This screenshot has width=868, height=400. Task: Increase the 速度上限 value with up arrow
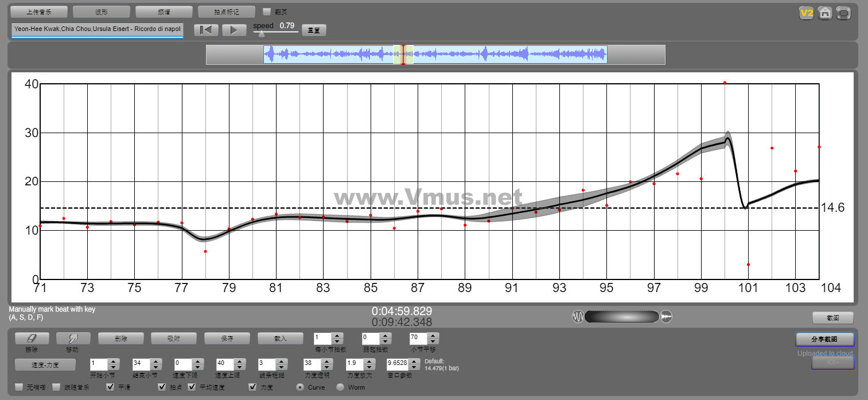coord(239,361)
